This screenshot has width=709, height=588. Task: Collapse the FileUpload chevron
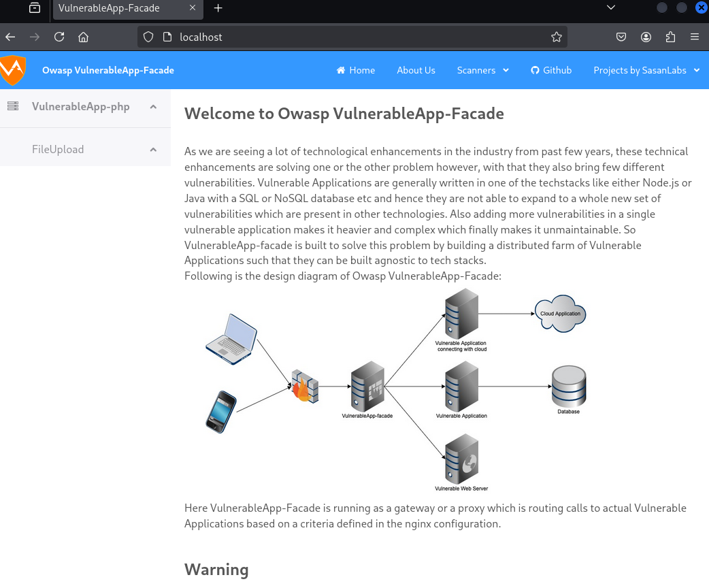coord(153,149)
